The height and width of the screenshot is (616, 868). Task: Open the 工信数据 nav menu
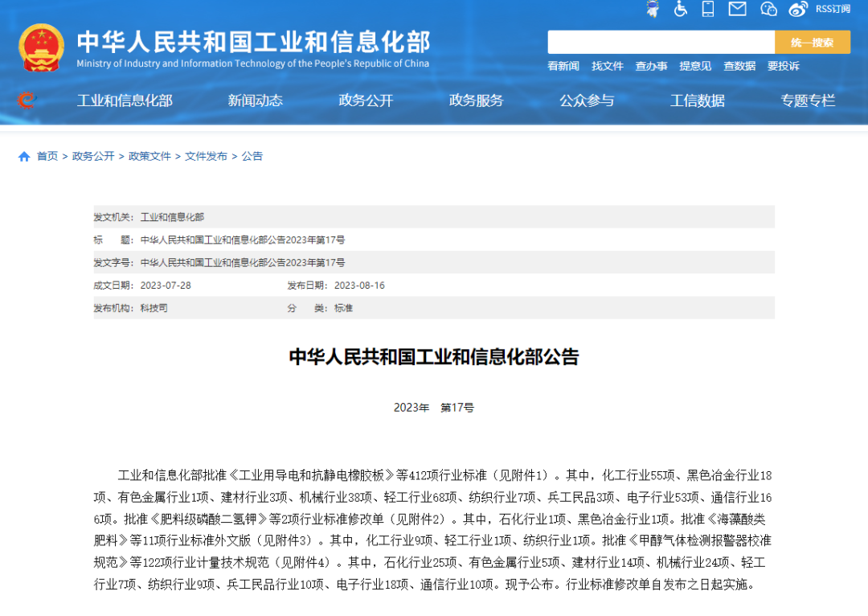698,101
